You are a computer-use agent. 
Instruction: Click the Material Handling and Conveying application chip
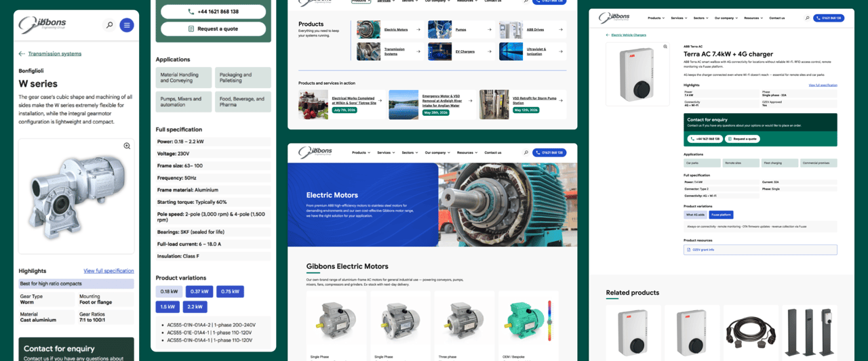[x=184, y=78]
